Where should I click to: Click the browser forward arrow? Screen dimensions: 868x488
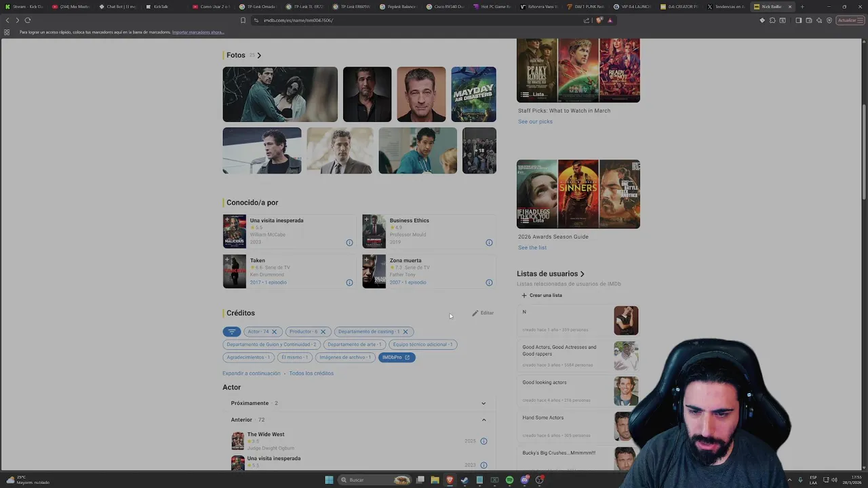point(17,20)
